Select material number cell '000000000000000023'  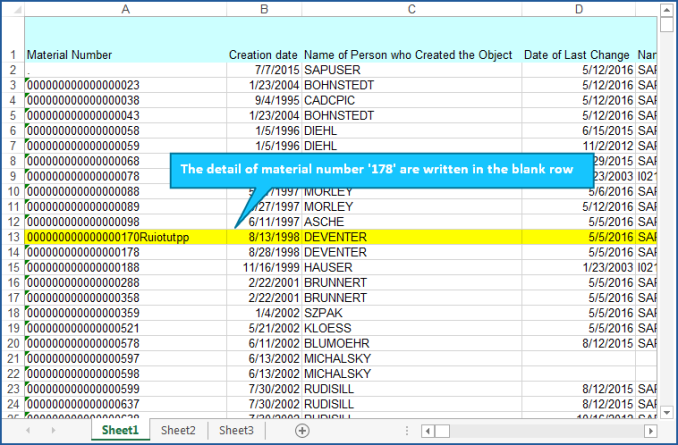[125, 85]
